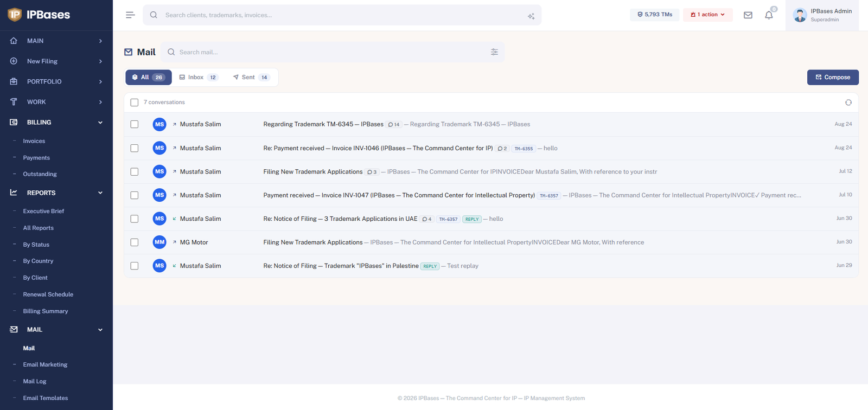Open the 1 action dropdown

707,15
